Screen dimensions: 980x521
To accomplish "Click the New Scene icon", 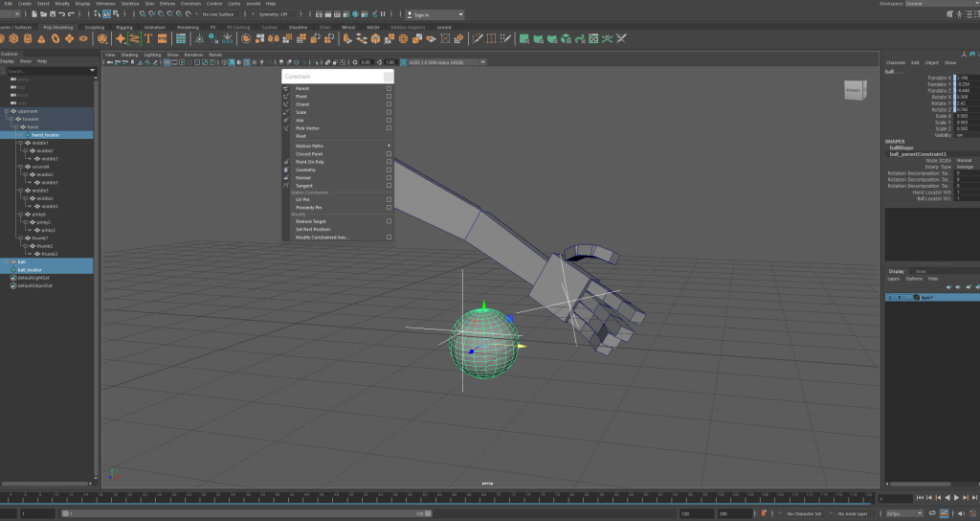I will (x=33, y=13).
